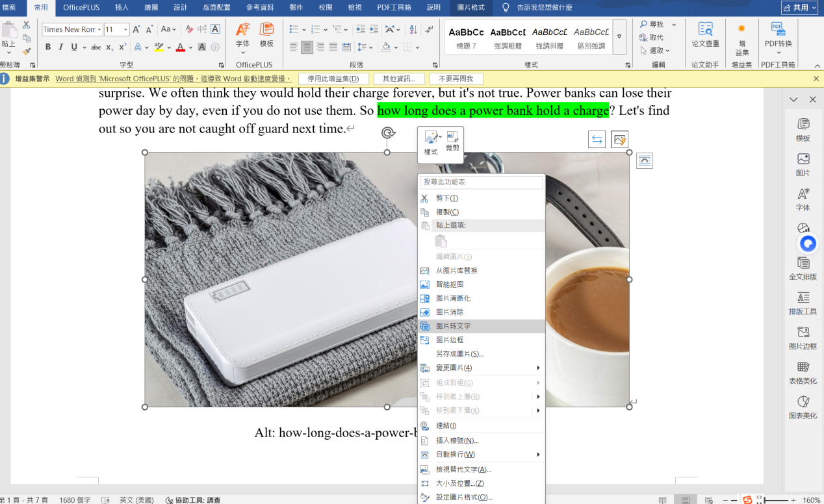824x504 pixels.
Task: Toggle show paragraph marks
Action: (429, 29)
